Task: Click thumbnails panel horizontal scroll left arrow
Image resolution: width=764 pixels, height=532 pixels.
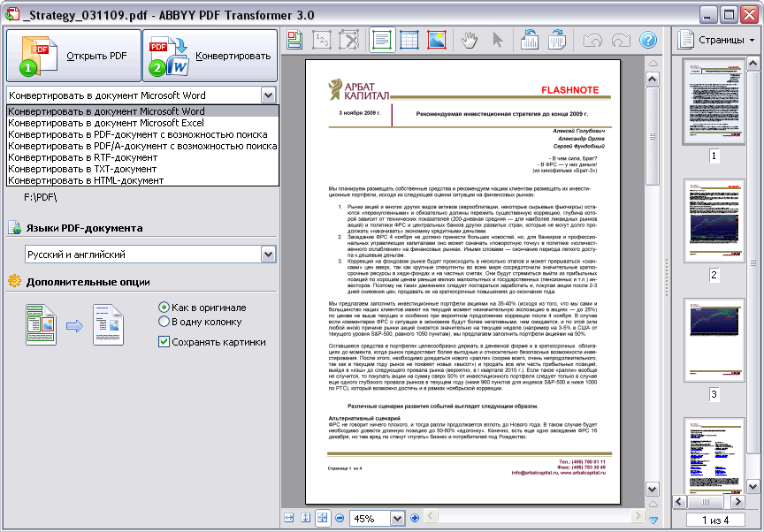Action: pyautogui.click(x=680, y=501)
